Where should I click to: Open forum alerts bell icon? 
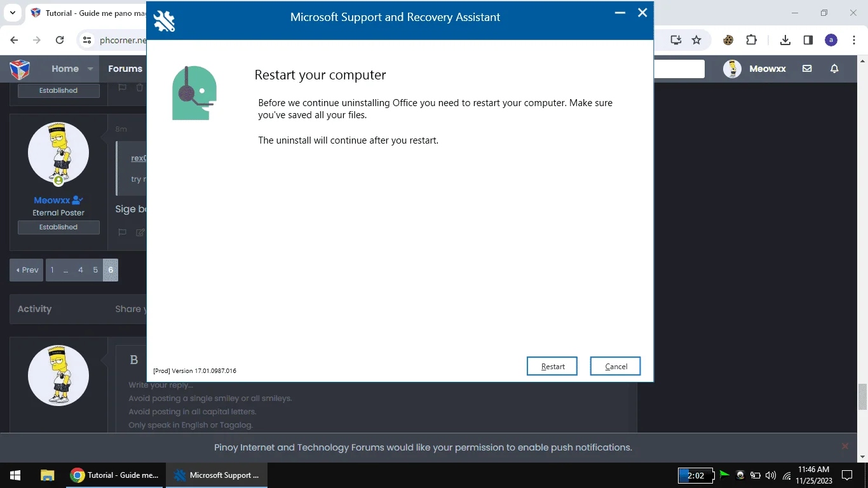click(x=835, y=69)
